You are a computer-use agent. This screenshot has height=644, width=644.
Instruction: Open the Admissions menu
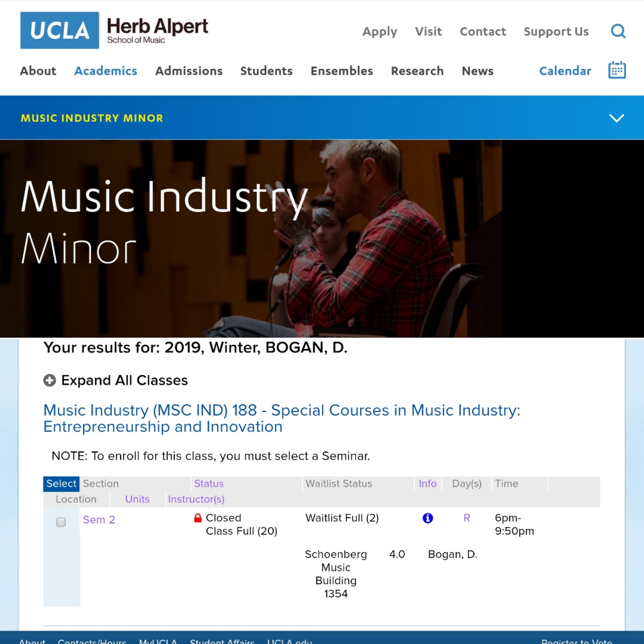click(x=189, y=71)
